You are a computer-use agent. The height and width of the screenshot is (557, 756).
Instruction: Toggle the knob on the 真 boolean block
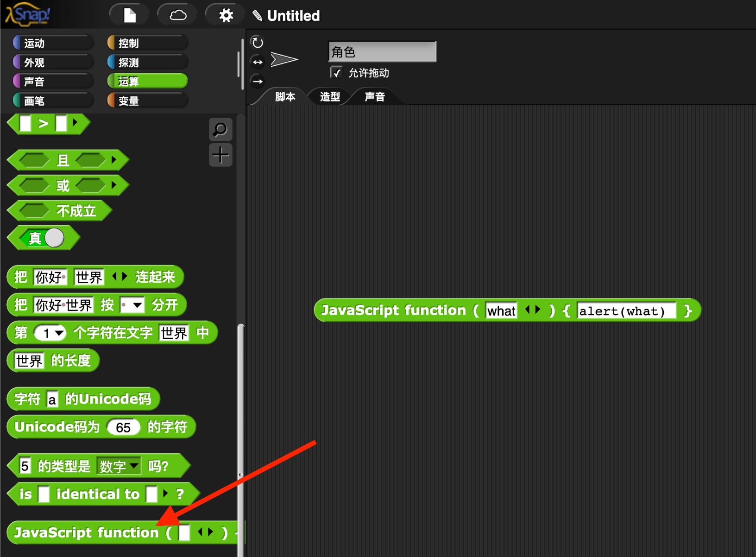tap(55, 238)
